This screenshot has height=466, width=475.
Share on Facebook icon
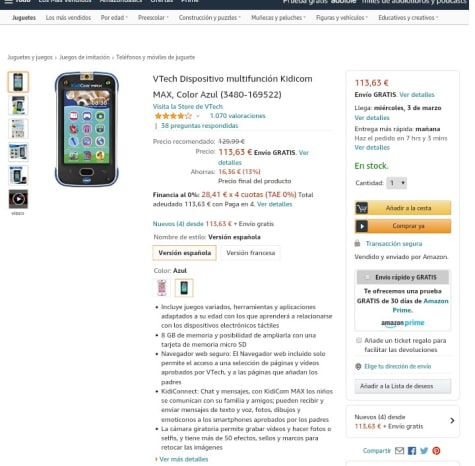click(x=412, y=451)
